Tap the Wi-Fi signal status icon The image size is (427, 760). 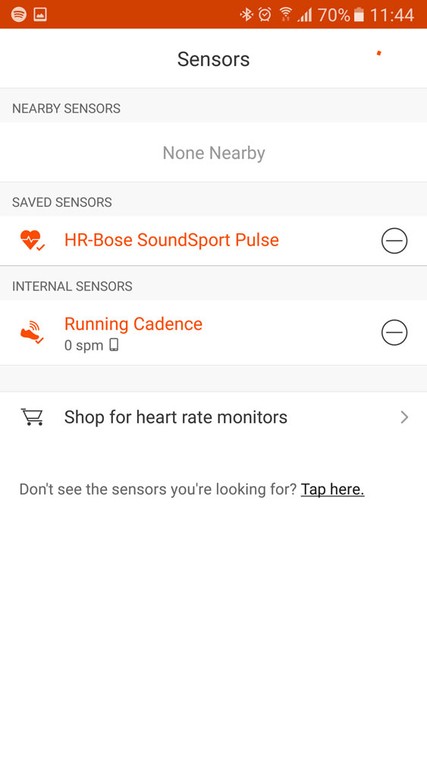pyautogui.click(x=286, y=15)
